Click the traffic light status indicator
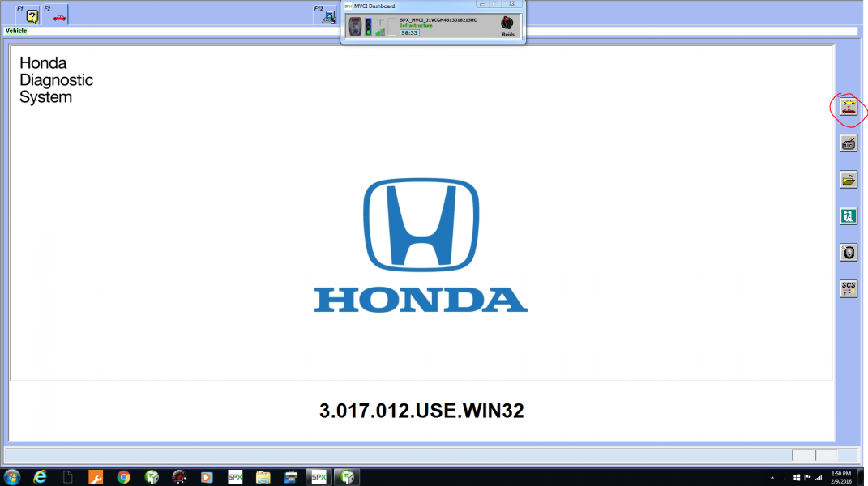 pyautogui.click(x=368, y=27)
